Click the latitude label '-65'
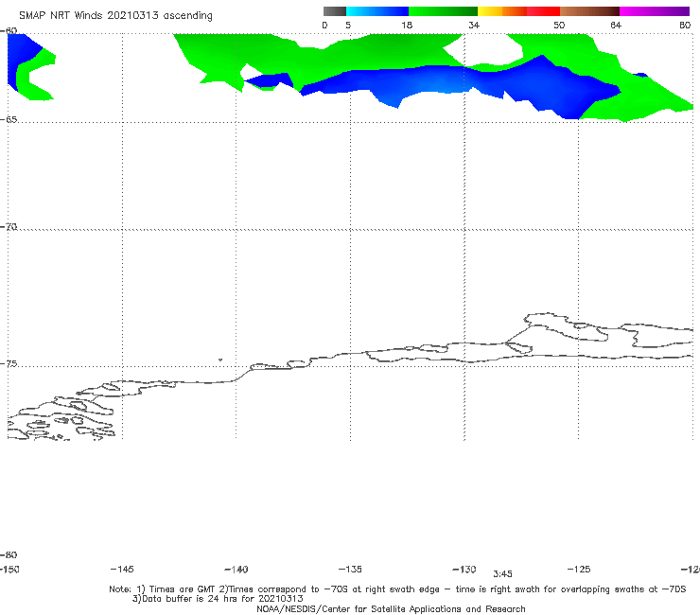 (9, 120)
